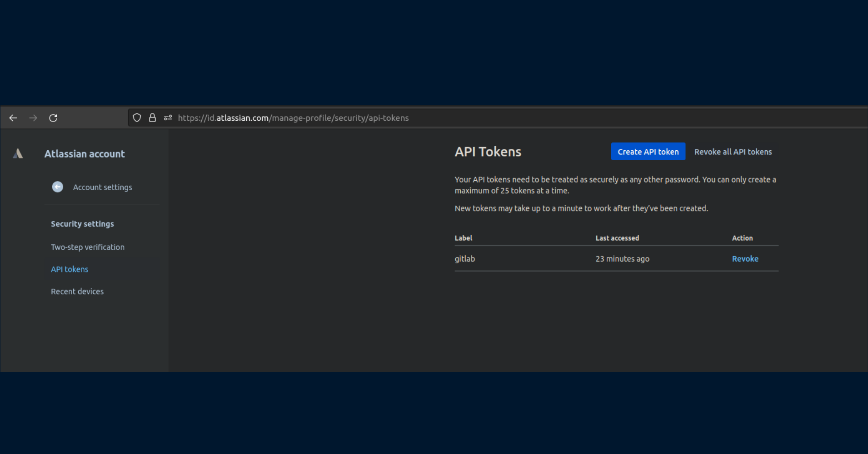Select API tokens in sidebar
The height and width of the screenshot is (454, 868).
(x=70, y=269)
